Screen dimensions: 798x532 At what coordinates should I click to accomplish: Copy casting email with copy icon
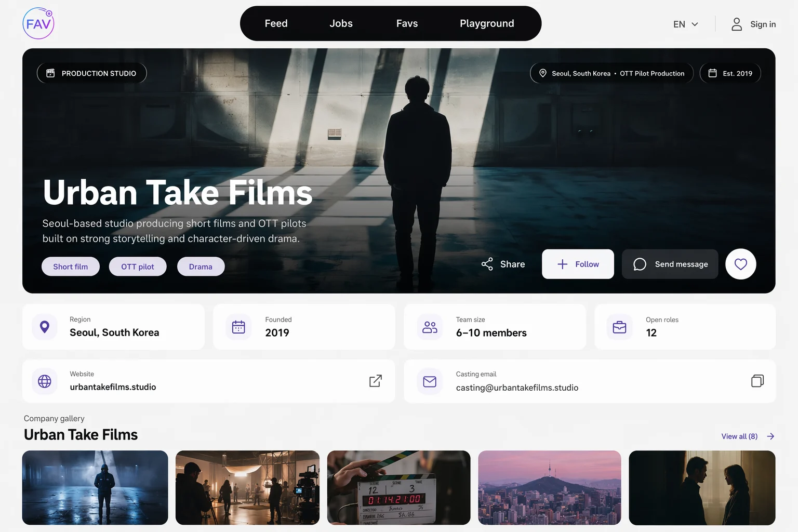coord(757,381)
